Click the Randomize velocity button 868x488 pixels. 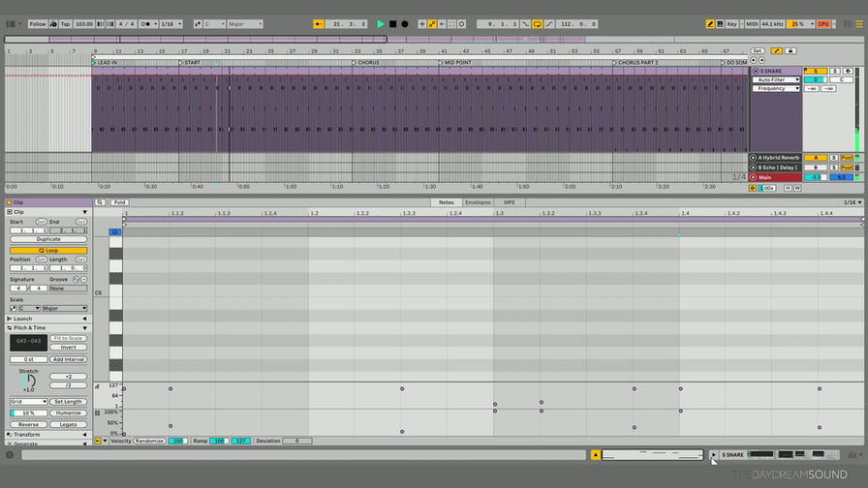(149, 441)
